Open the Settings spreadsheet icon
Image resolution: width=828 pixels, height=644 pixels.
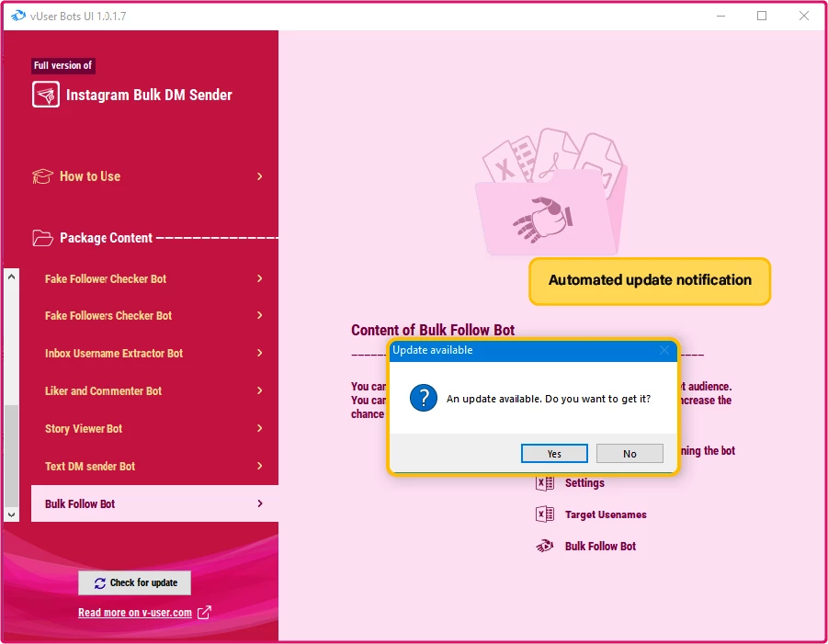click(x=545, y=483)
